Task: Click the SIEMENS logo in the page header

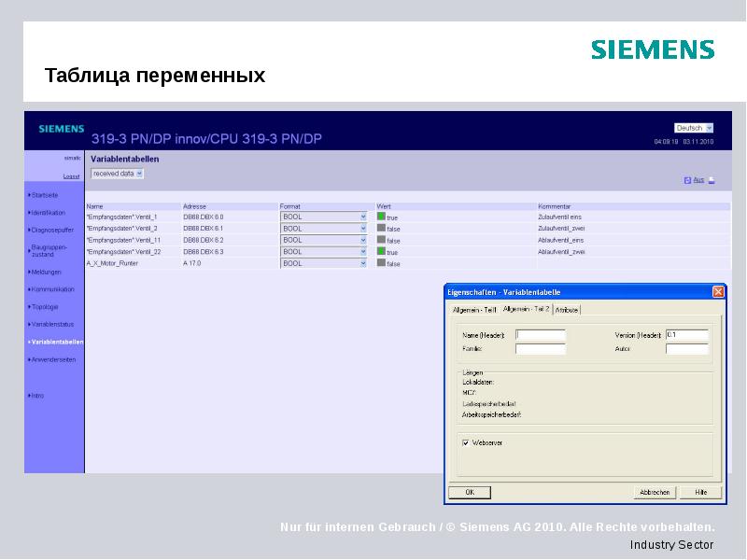Action: [60, 130]
